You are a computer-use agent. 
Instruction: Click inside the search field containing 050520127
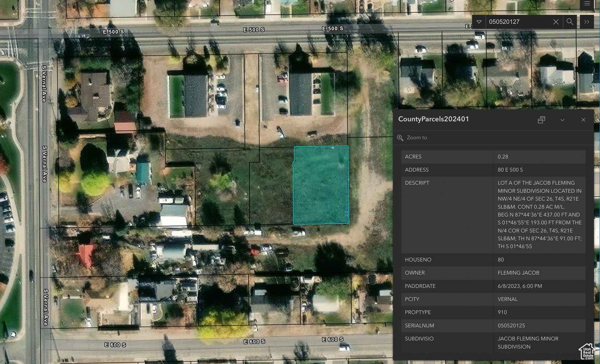point(517,22)
